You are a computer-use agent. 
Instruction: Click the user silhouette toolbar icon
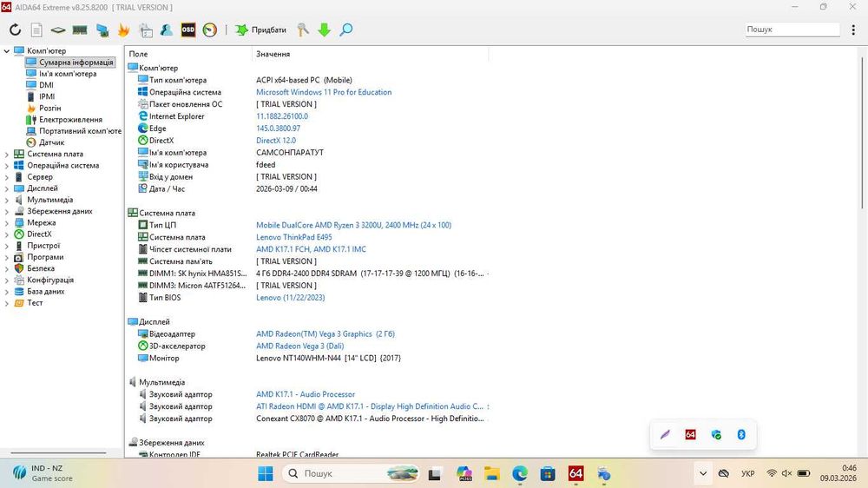pyautogui.click(x=167, y=30)
